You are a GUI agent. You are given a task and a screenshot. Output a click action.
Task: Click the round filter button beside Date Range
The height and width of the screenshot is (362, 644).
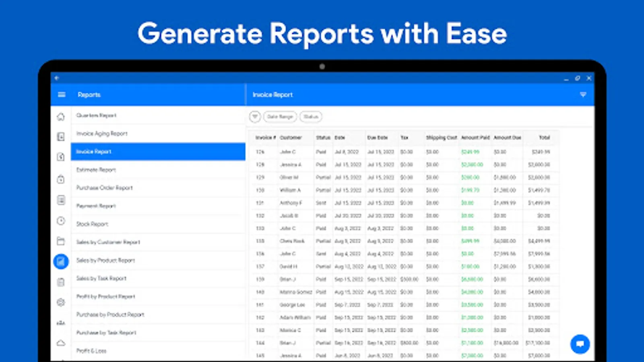coord(255,117)
